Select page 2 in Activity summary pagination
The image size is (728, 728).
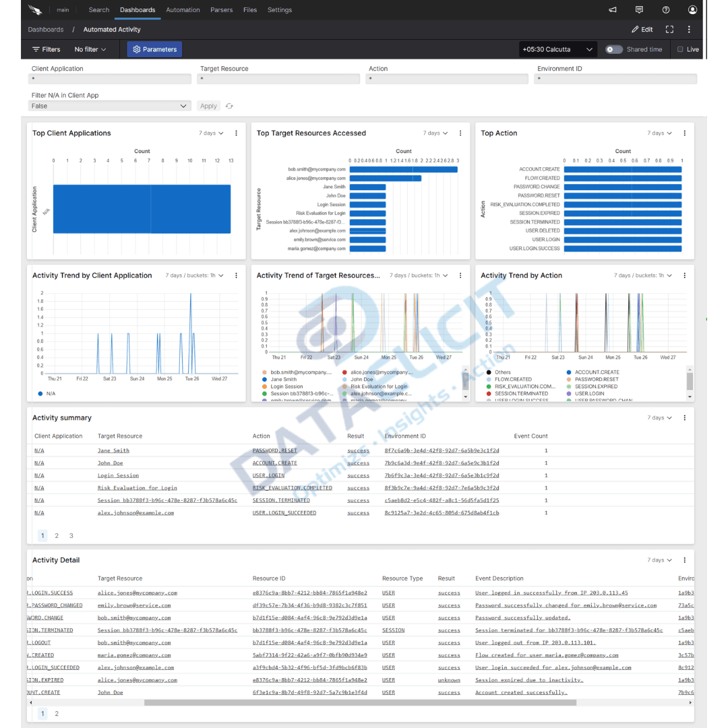coord(57,535)
